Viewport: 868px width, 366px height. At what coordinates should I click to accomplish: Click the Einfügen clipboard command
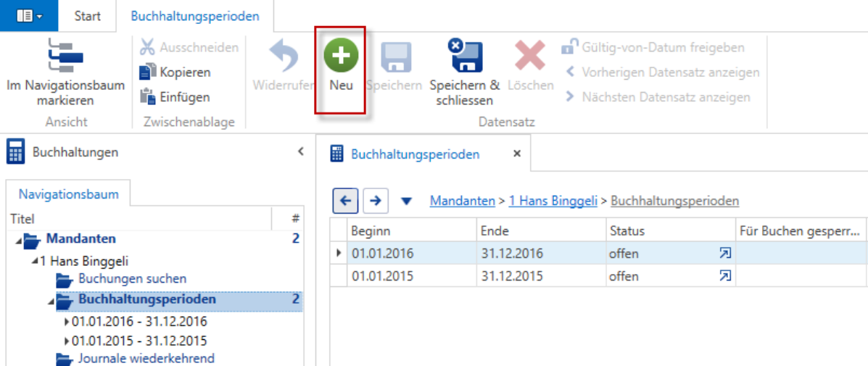[x=175, y=96]
